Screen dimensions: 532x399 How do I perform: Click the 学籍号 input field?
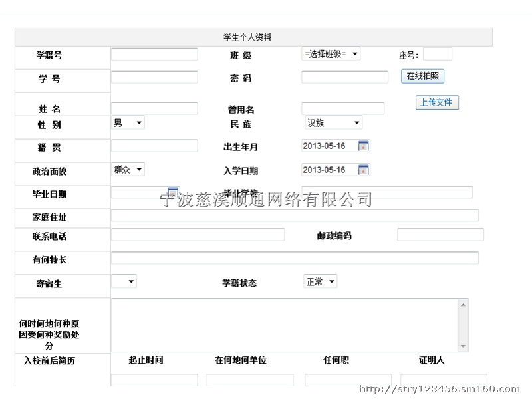[x=154, y=55]
